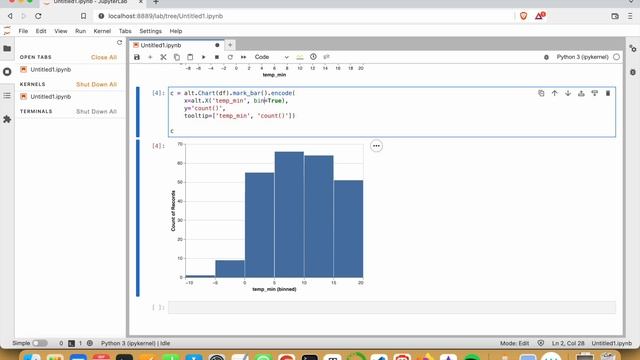Viewport: 640px width, 360px height.
Task: Open the Tabs menu
Action: point(125,31)
